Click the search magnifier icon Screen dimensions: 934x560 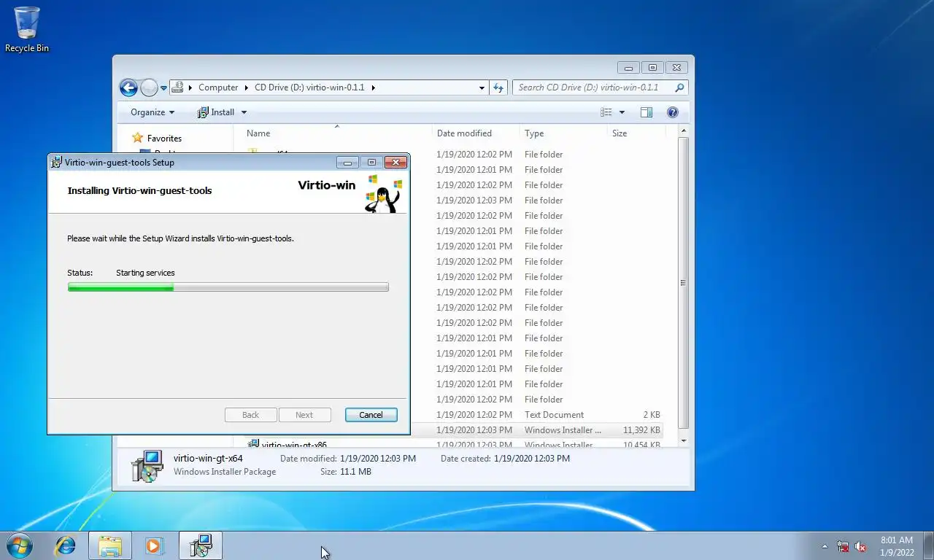click(x=679, y=87)
